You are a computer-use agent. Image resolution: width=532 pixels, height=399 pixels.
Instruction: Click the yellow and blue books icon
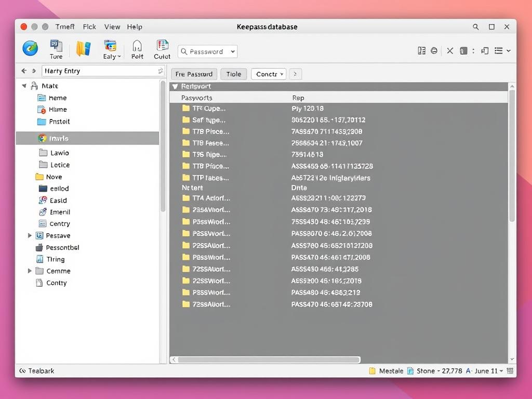pos(84,48)
